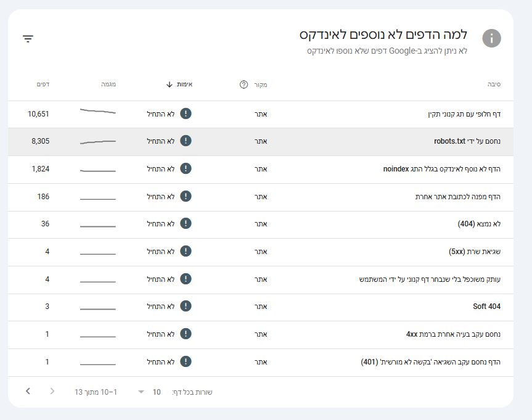532x420 pixels.
Task: Click the exclamation status icon in Soft 404 row
Action: pos(186,307)
